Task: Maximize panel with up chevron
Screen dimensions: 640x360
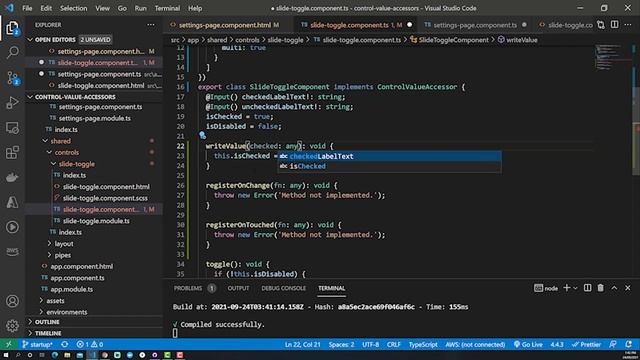Action: click(x=614, y=288)
